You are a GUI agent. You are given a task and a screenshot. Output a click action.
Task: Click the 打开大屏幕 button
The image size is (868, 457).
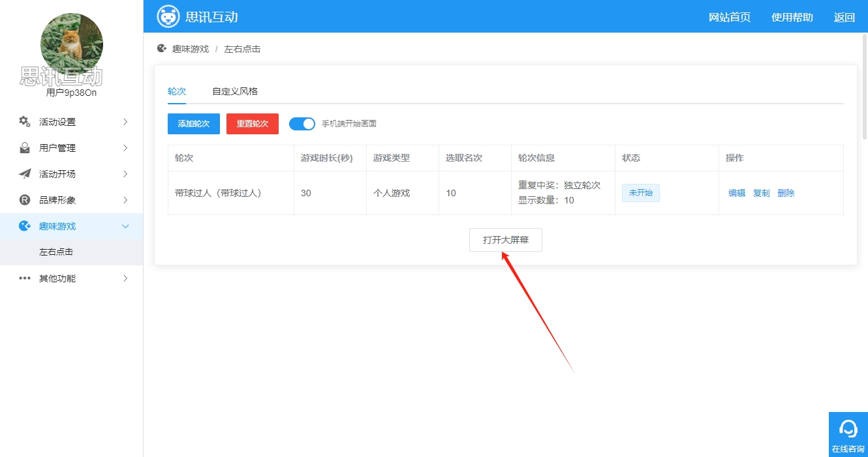pyautogui.click(x=506, y=240)
